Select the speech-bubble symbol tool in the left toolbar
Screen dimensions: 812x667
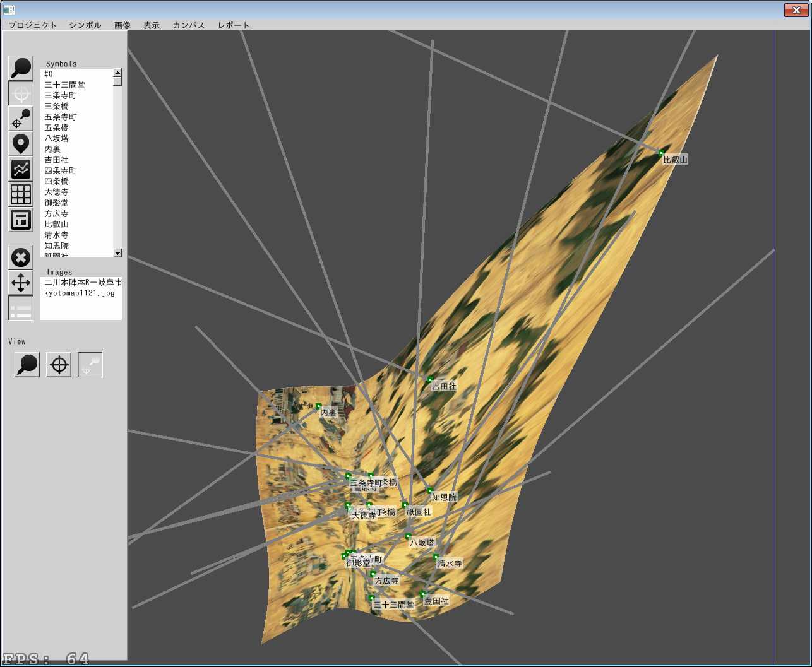coord(21,68)
